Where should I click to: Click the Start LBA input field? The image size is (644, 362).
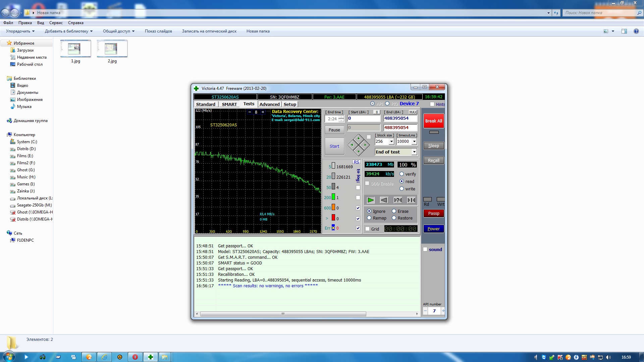[364, 118]
